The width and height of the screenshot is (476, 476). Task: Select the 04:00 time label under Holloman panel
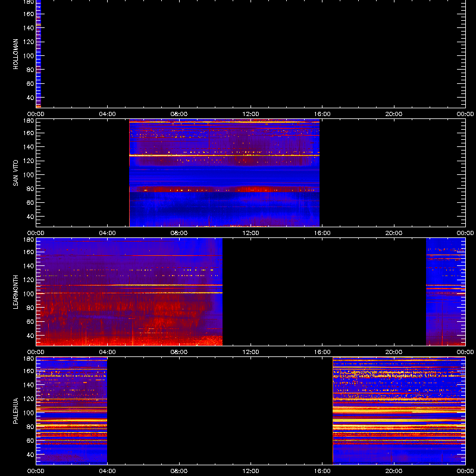click(x=108, y=114)
